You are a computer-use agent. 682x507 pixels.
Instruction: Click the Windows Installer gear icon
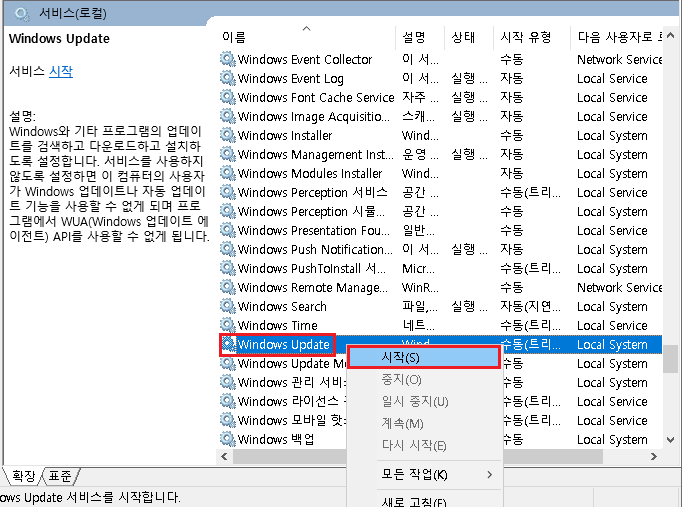tap(227, 135)
